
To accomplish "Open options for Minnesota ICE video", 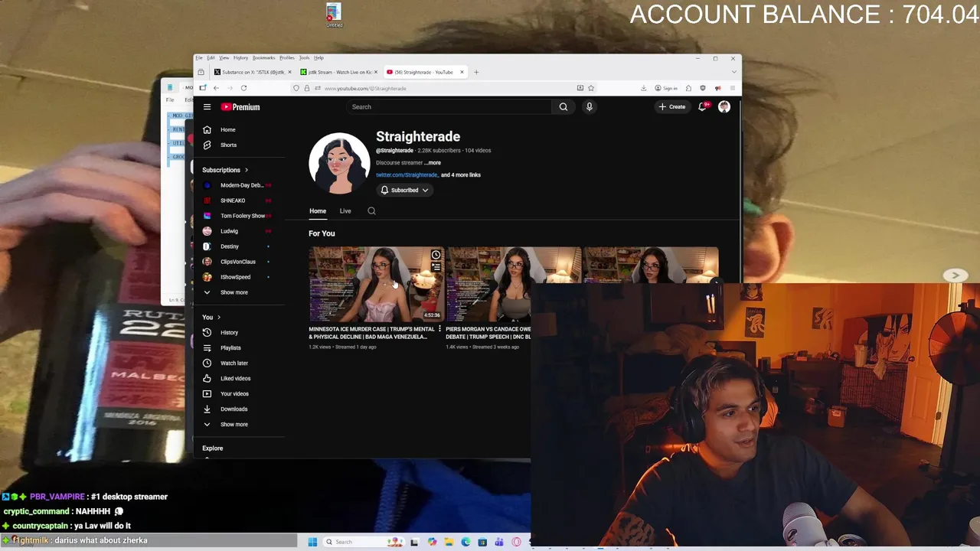I will pos(439,329).
